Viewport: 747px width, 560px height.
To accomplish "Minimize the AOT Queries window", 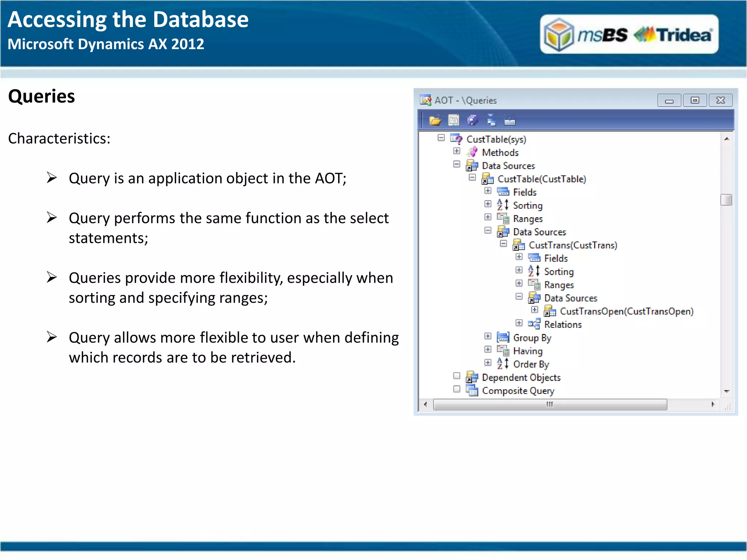I will tap(669, 100).
